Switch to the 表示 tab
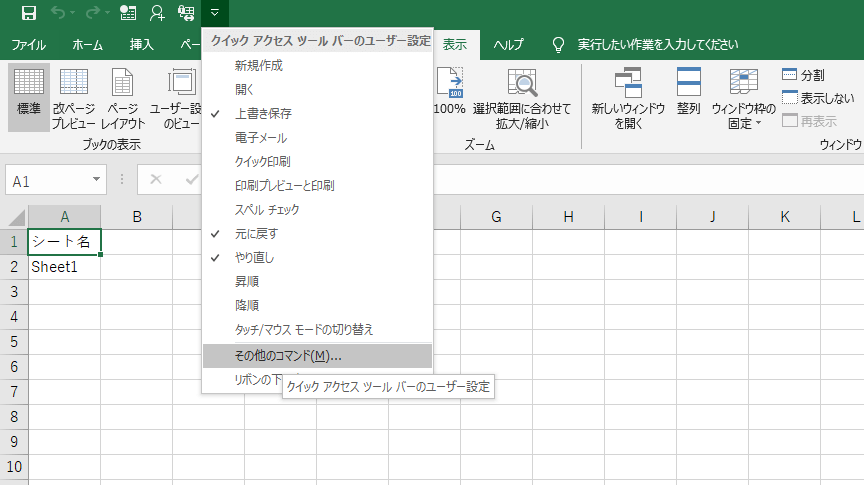The image size is (864, 485). click(x=455, y=45)
